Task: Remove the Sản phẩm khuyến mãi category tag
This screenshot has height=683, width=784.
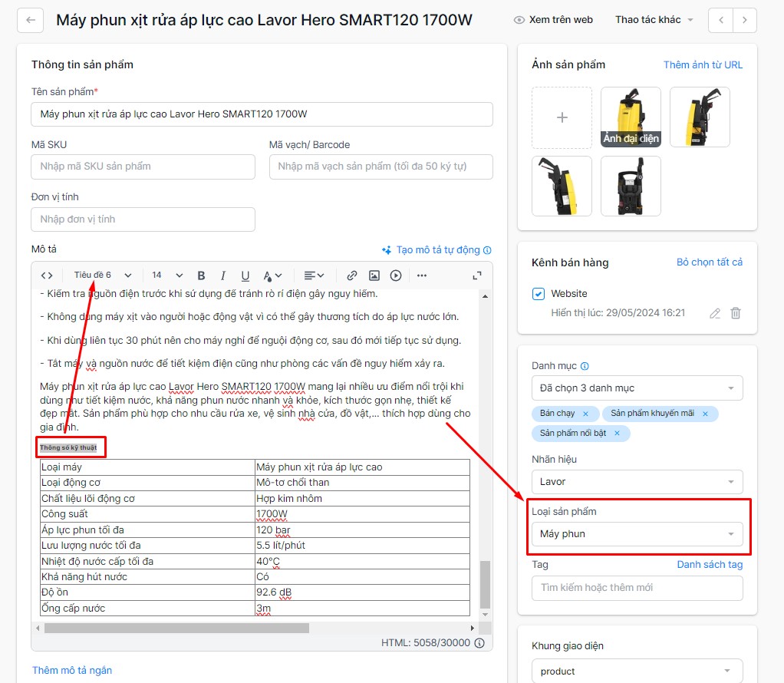Action: coord(705,414)
